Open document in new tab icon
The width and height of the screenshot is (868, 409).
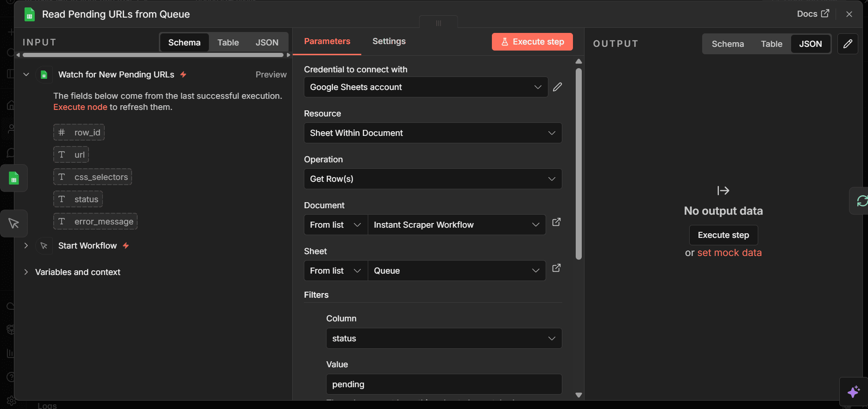click(x=557, y=222)
